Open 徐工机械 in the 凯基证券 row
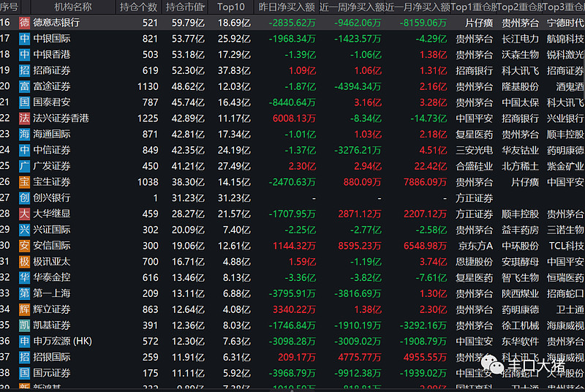585x392 pixels. [x=520, y=325]
